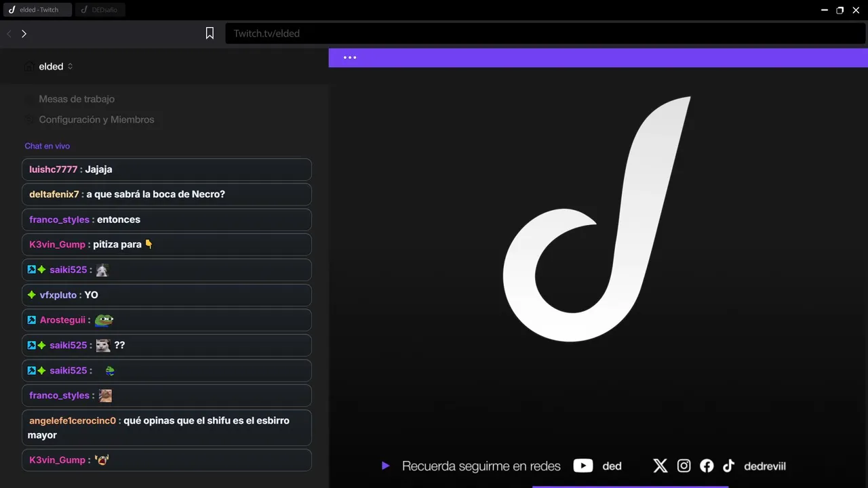
Task: Click the cat emote before the ?? text
Action: [x=103, y=345]
